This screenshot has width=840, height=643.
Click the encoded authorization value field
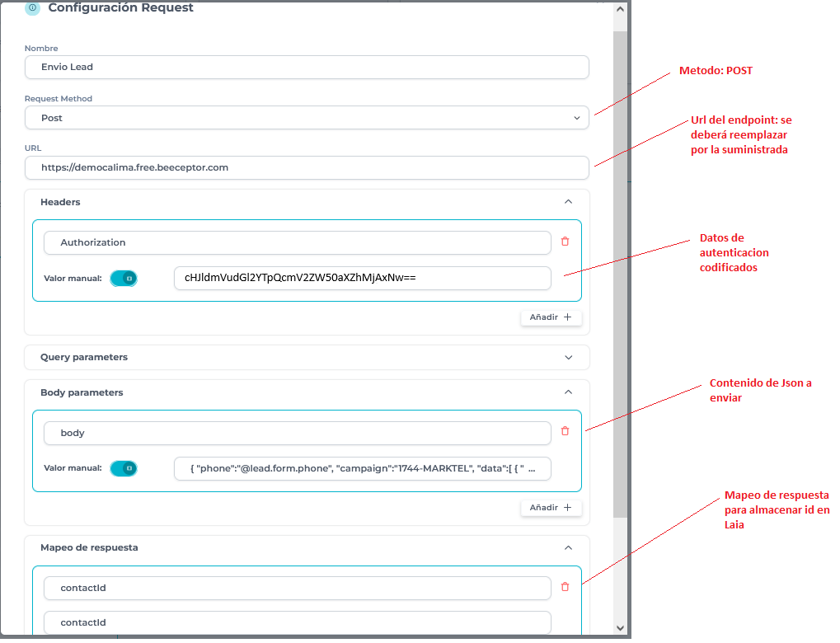click(x=362, y=279)
